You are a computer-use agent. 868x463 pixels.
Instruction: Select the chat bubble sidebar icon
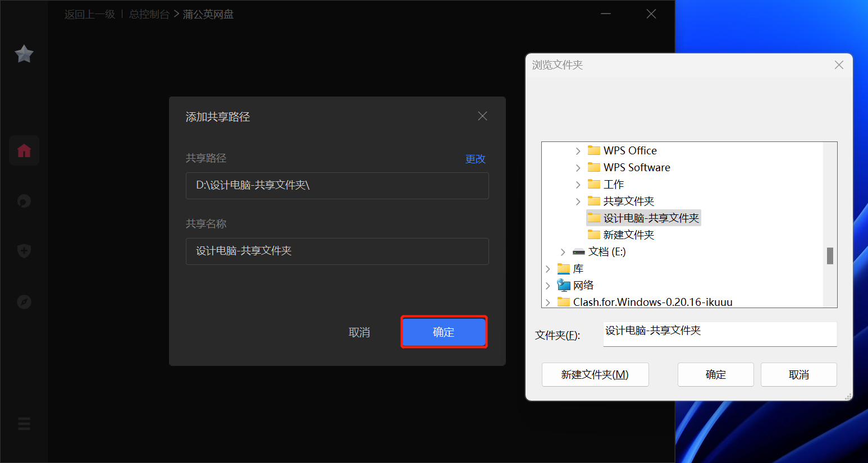tap(24, 201)
